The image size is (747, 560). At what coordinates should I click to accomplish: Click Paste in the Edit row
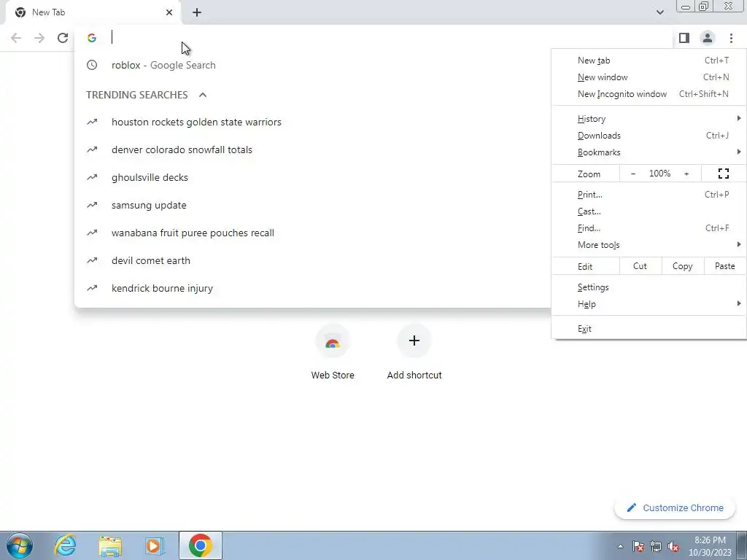tap(724, 266)
